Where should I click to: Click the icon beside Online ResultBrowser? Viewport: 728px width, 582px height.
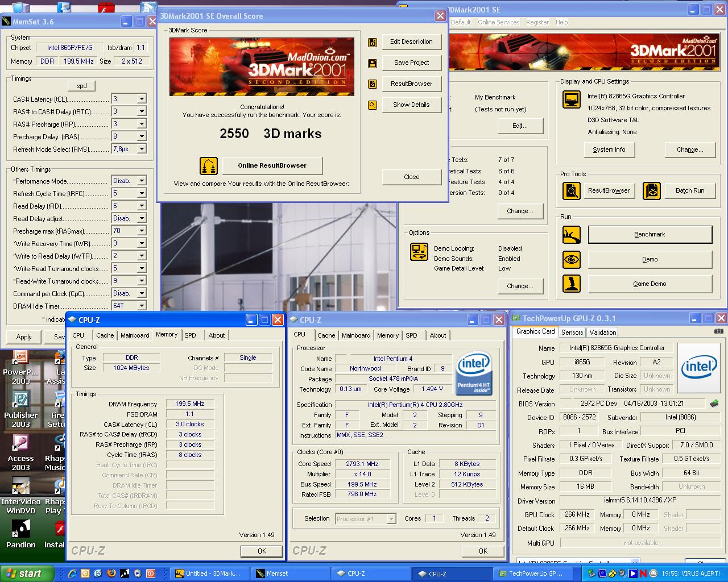pyautogui.click(x=209, y=166)
